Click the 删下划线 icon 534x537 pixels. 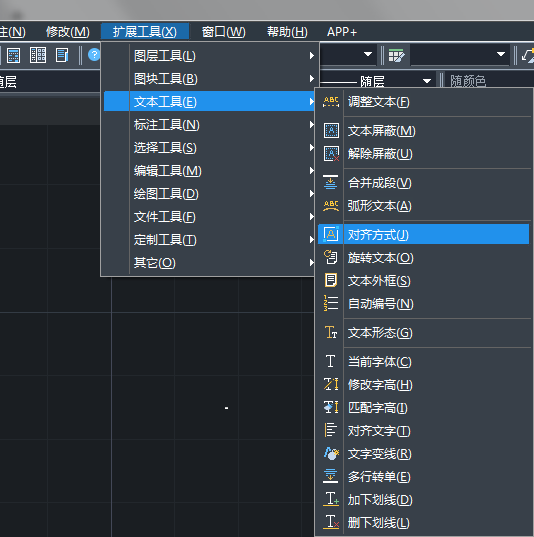pyautogui.click(x=331, y=522)
